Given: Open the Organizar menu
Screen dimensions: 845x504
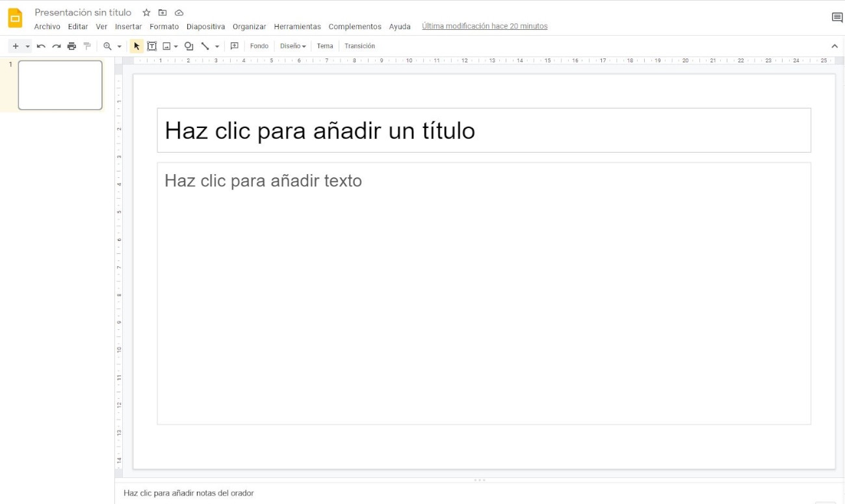Looking at the screenshot, I should click(250, 27).
